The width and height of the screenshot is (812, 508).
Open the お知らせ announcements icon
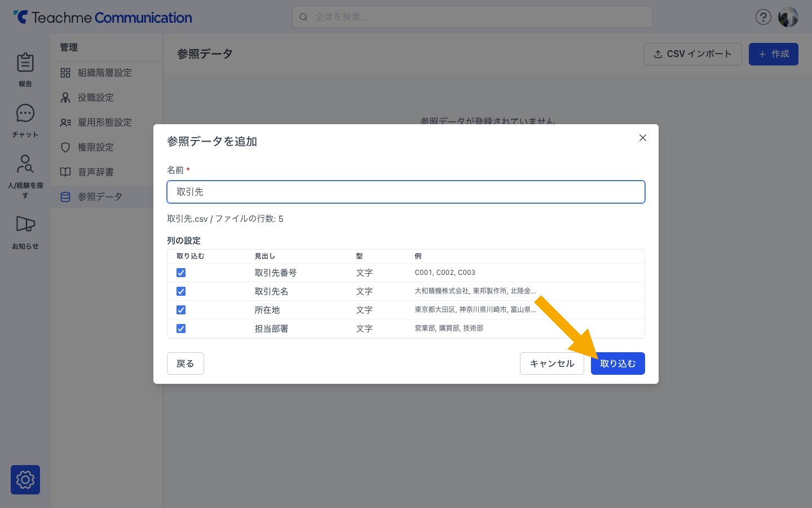coord(25,232)
